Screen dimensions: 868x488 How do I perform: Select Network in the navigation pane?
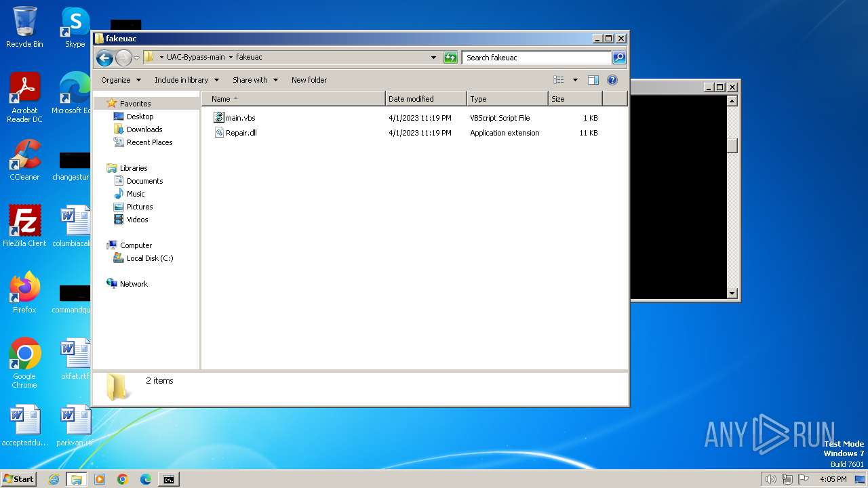click(x=134, y=284)
